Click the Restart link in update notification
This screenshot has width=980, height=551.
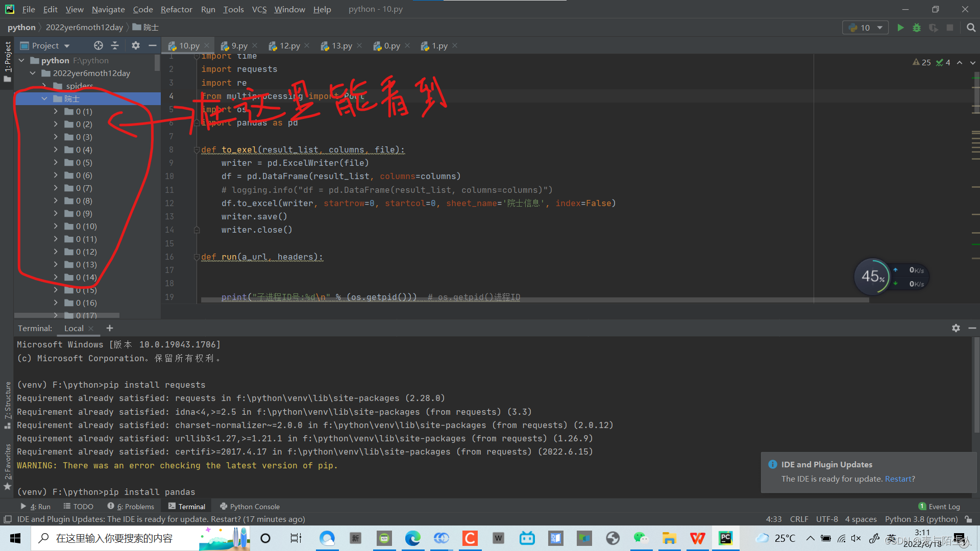click(x=898, y=479)
